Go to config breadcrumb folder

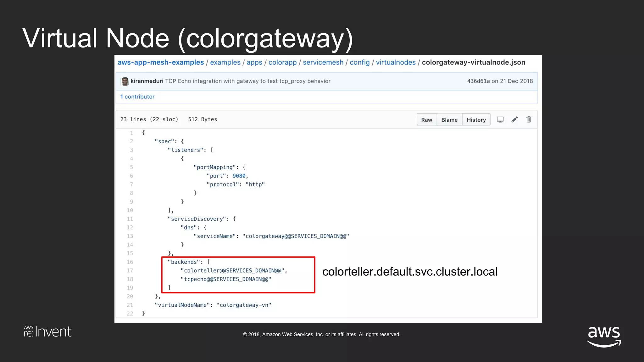(x=359, y=62)
